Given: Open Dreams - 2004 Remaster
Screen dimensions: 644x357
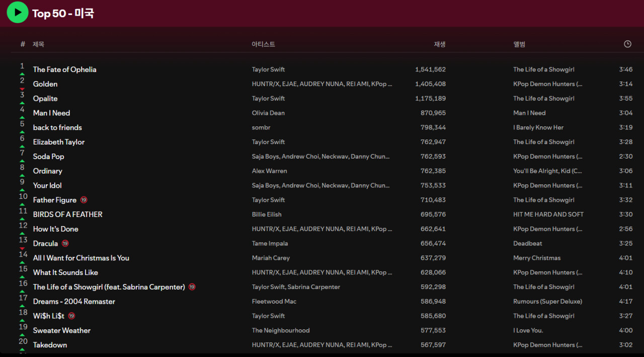Looking at the screenshot, I should coord(74,302).
